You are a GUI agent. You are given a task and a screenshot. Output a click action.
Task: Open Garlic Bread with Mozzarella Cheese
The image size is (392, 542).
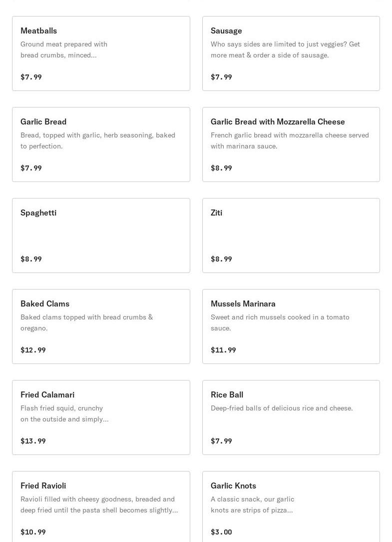278,122
